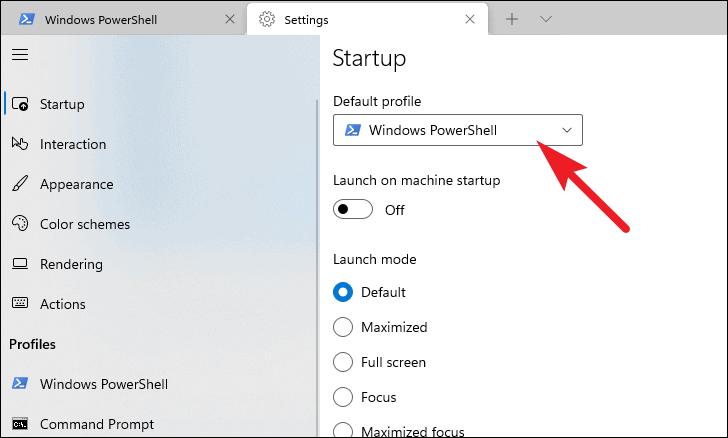
Task: Choose the Full screen launch mode
Action: [x=343, y=362]
